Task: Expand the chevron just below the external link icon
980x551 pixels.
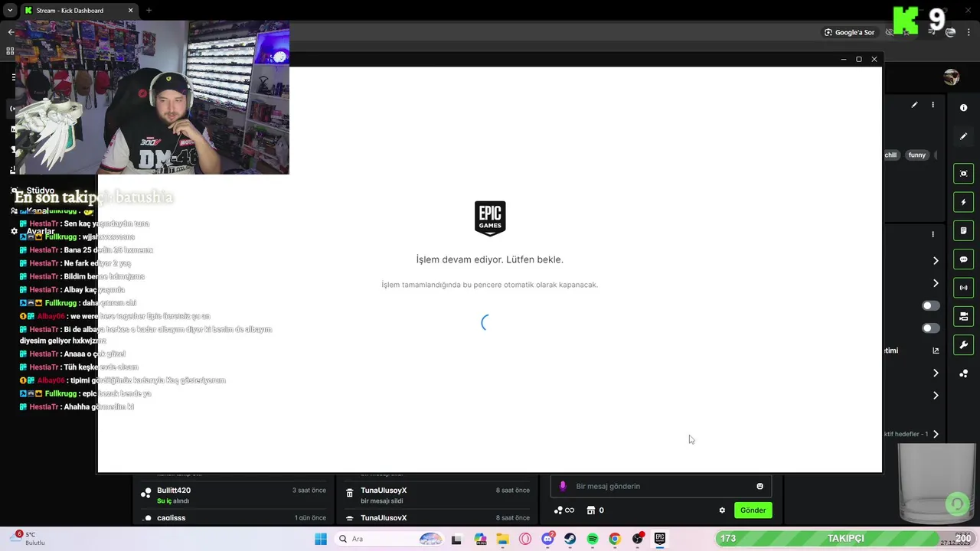Action: point(936,373)
